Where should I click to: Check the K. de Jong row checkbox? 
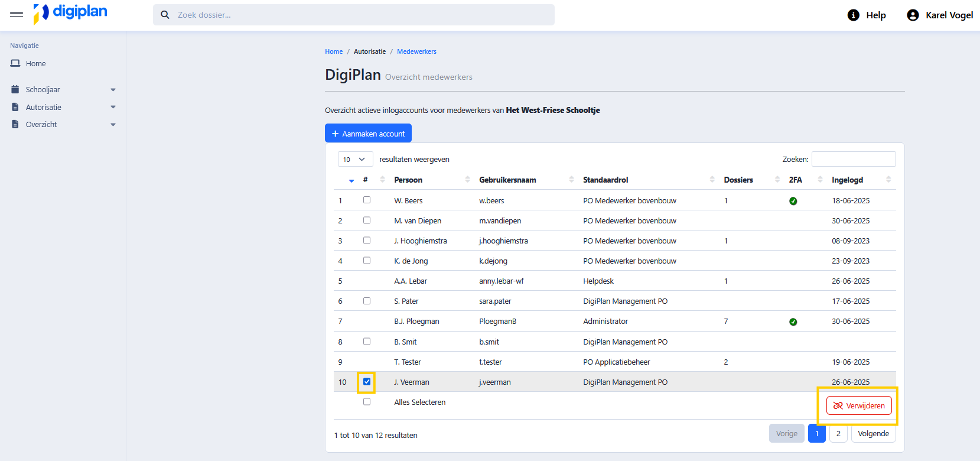(x=367, y=260)
